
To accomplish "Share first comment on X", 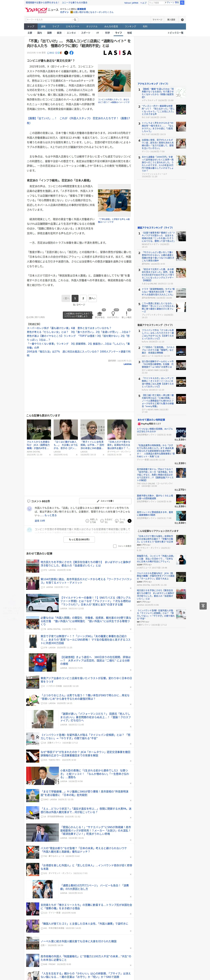I will click(x=130, y=521).
